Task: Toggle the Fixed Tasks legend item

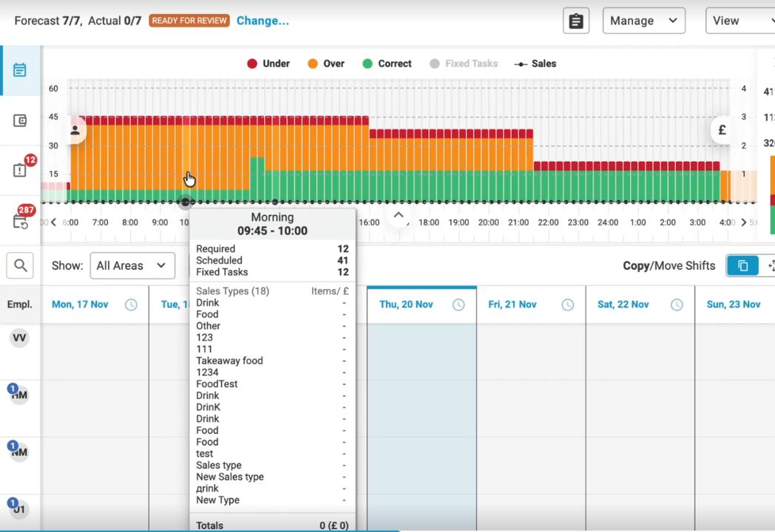Action: coord(463,64)
